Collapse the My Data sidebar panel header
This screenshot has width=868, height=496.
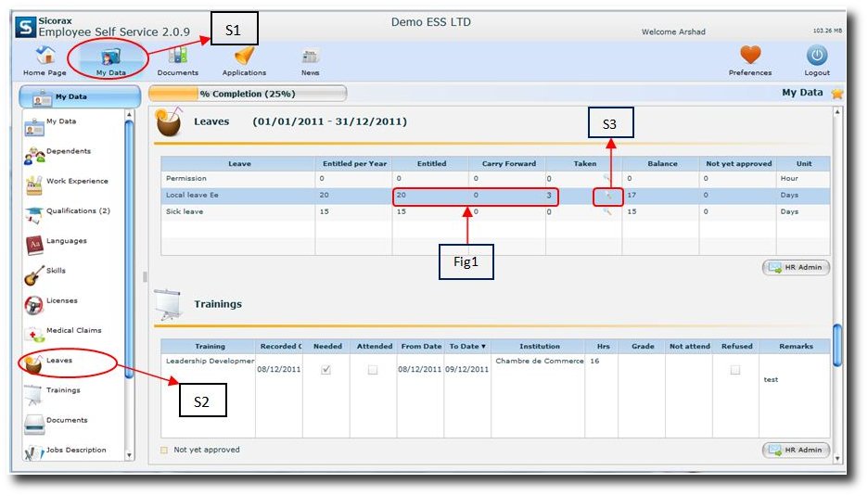click(x=80, y=96)
